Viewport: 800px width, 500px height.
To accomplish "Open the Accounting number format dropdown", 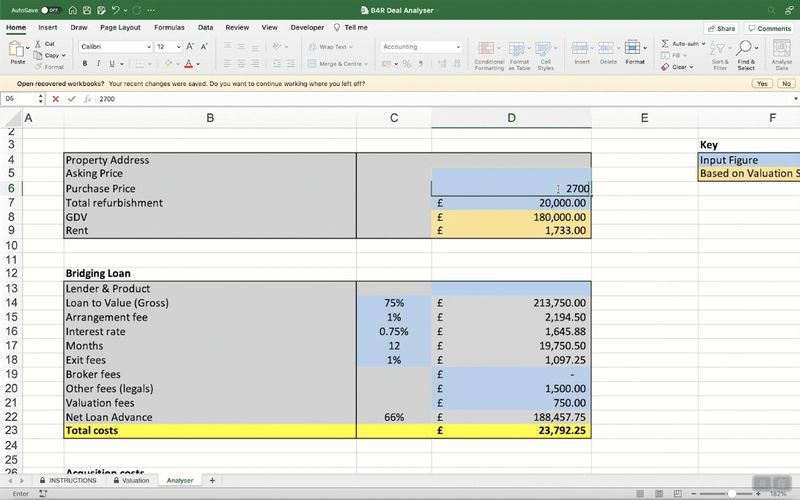I will click(458, 47).
